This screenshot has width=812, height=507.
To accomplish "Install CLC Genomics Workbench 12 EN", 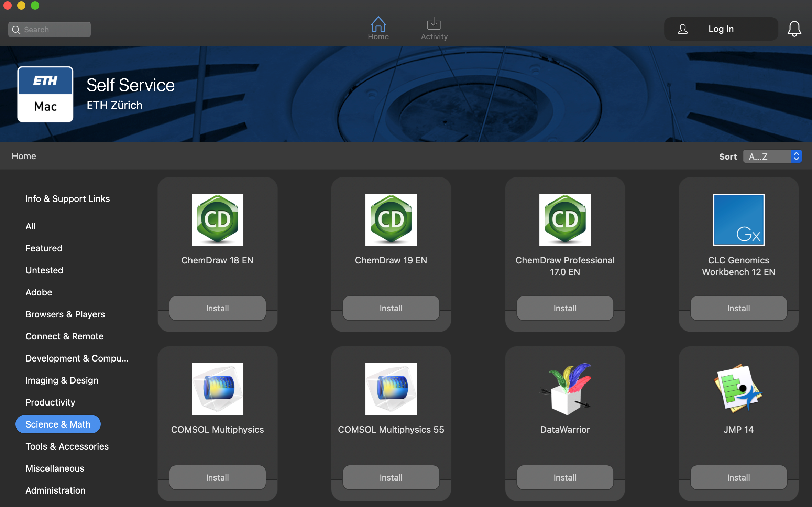I will pos(739,309).
